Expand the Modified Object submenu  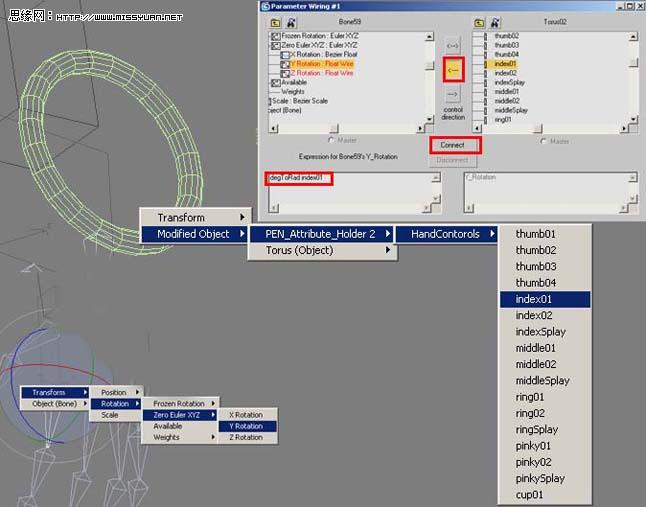point(194,234)
